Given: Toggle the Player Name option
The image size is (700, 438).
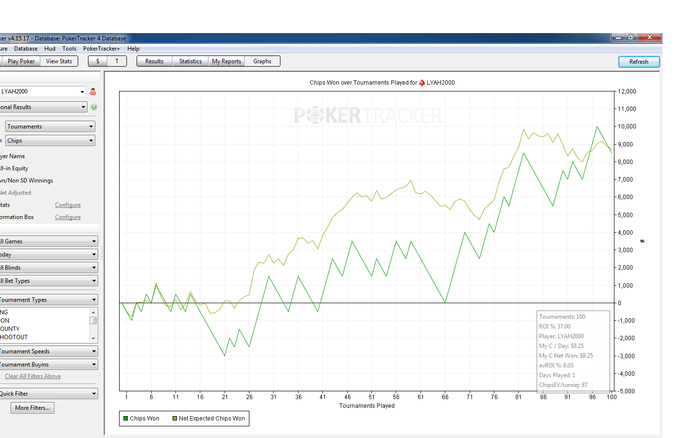Looking at the screenshot, I should point(12,156).
